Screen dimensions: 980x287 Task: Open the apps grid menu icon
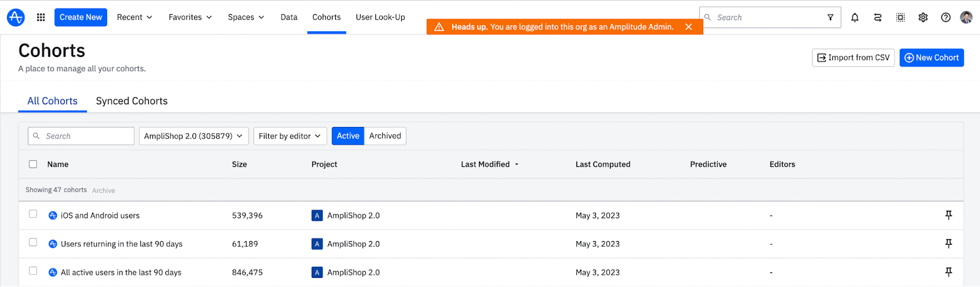[x=41, y=17]
